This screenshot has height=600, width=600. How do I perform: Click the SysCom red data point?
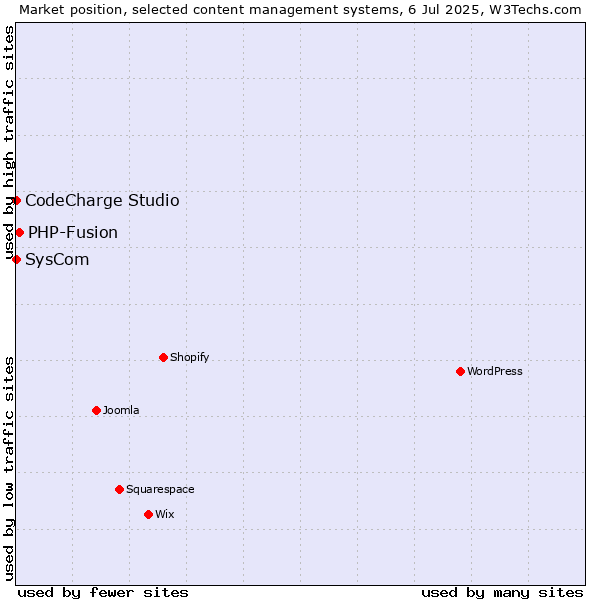[16, 259]
